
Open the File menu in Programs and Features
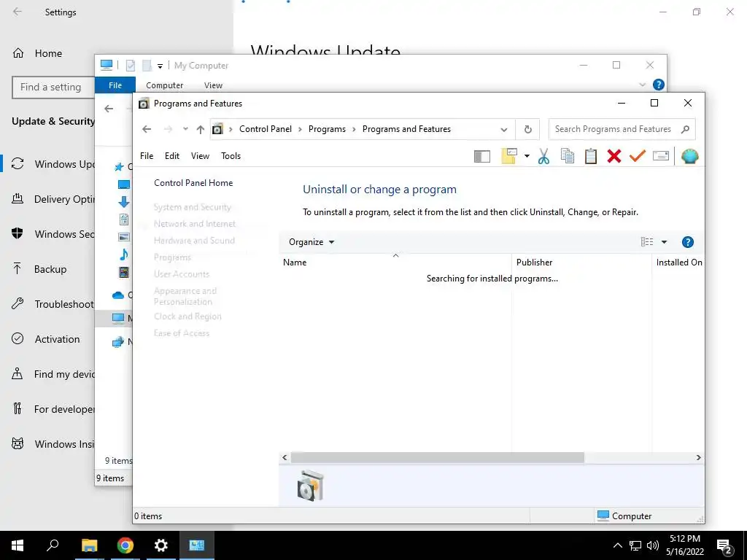click(x=147, y=156)
